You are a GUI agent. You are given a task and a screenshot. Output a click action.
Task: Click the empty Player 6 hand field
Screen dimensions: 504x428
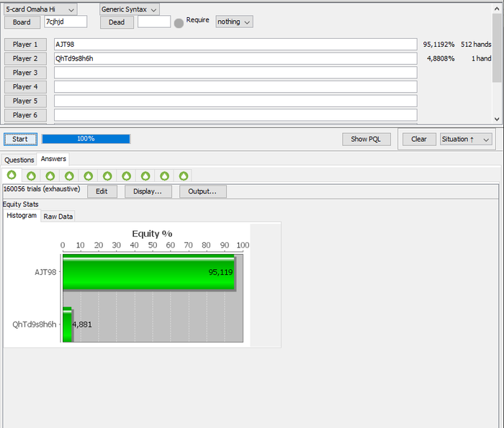[235, 115]
